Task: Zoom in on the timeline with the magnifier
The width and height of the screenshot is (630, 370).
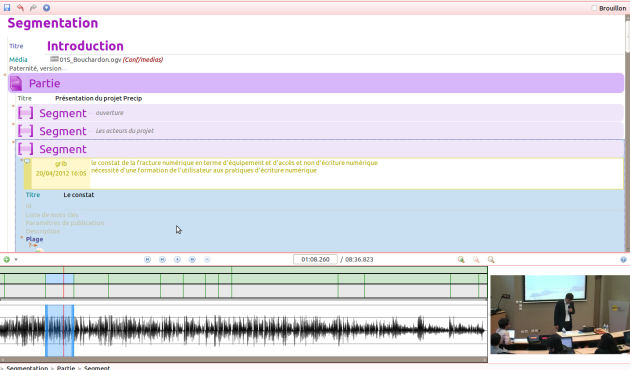Action: pos(461,260)
